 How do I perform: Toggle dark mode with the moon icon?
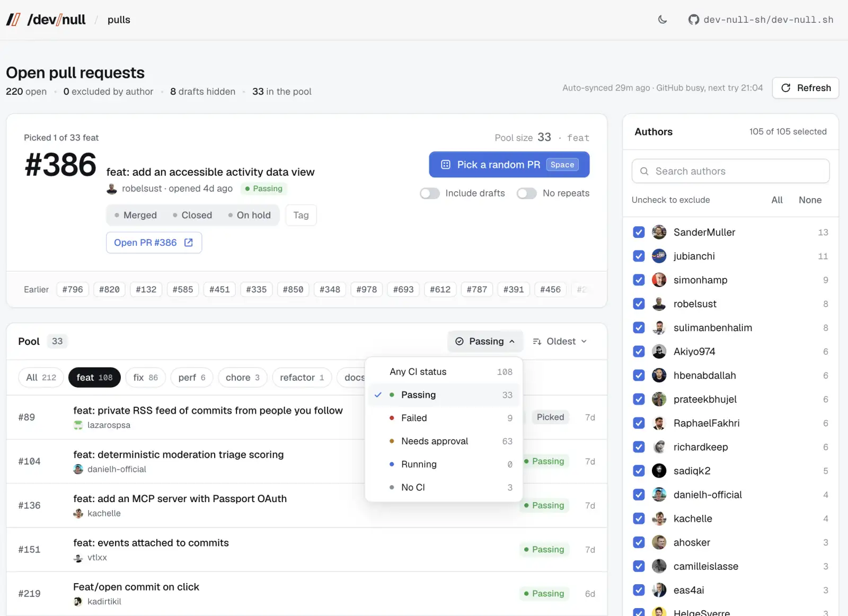[662, 20]
